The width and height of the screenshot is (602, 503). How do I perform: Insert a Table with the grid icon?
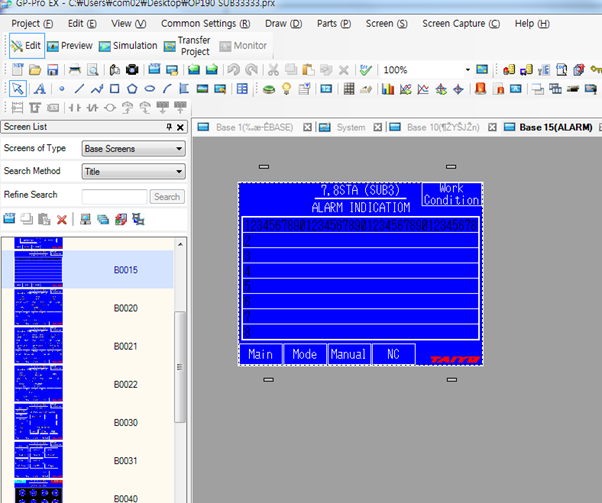[242, 89]
